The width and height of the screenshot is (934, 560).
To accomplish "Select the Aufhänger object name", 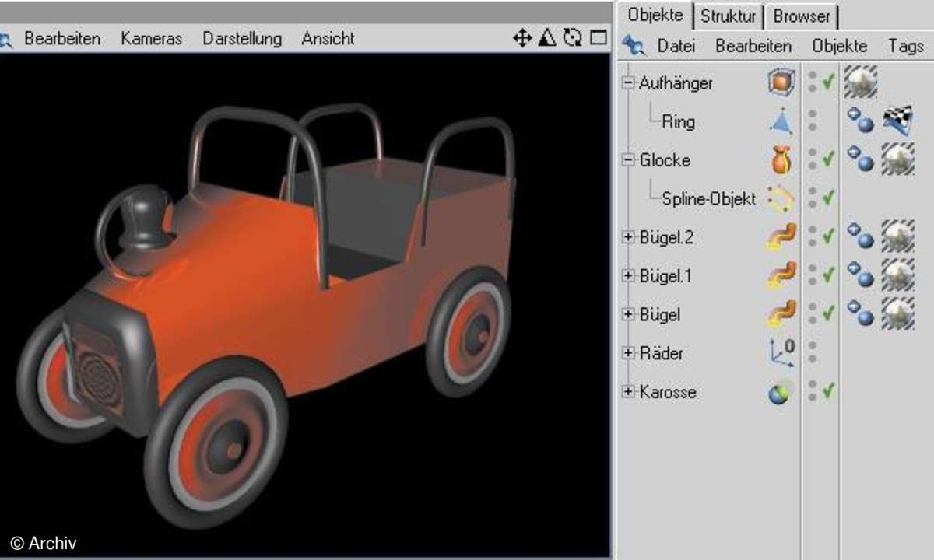I will (676, 83).
